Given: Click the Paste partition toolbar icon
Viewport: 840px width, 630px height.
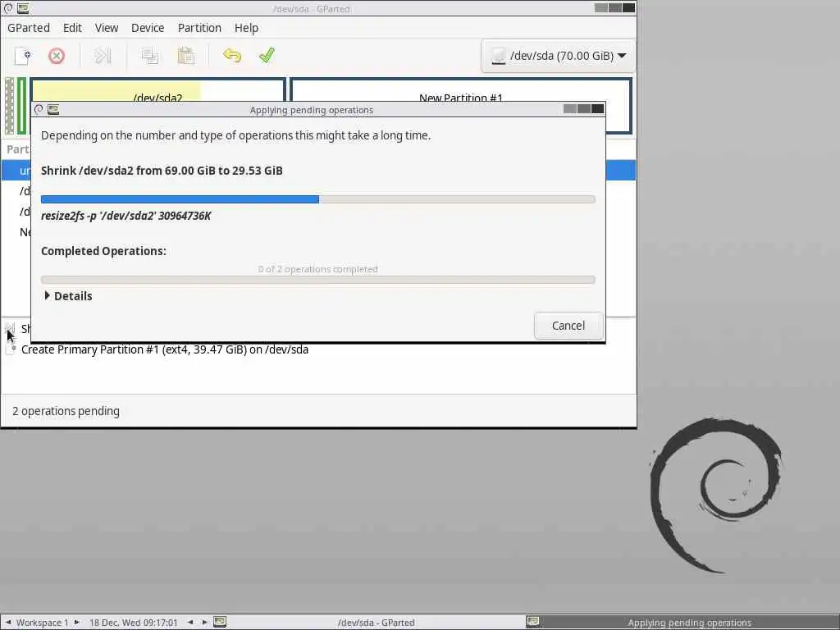Looking at the screenshot, I should pyautogui.click(x=186, y=56).
